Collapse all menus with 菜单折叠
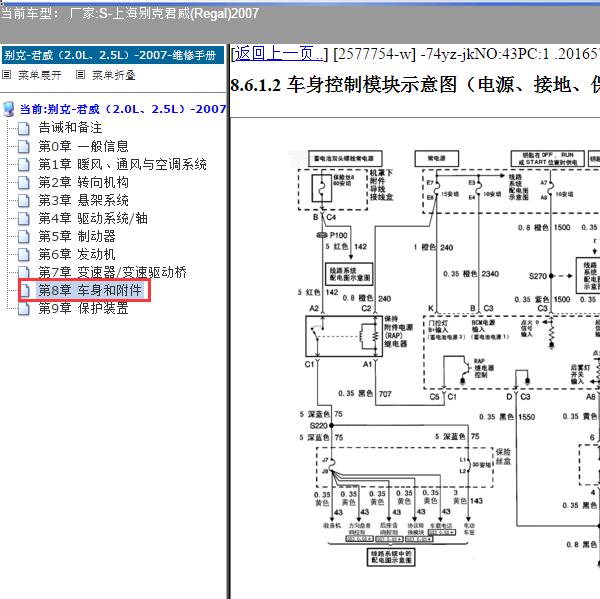This screenshot has height=599, width=600. (x=114, y=75)
